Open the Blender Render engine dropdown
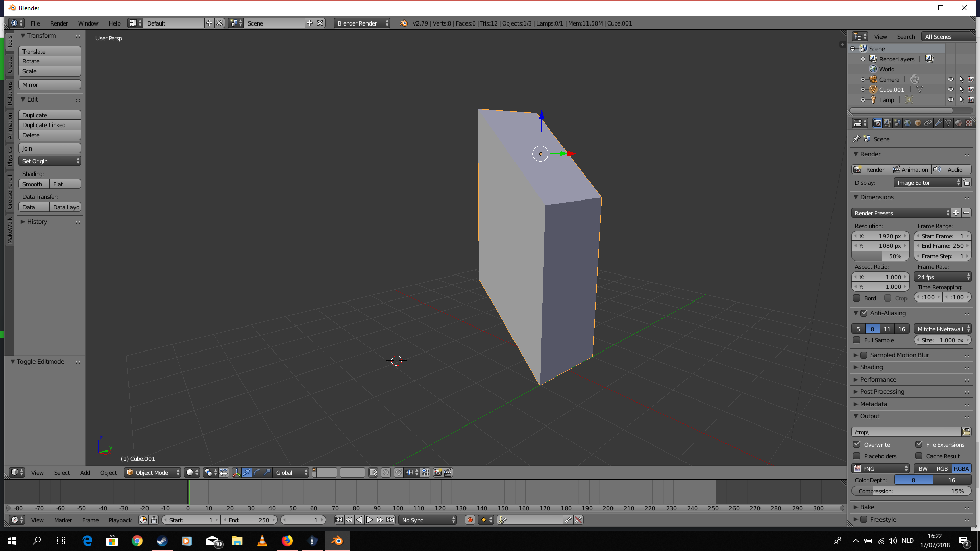980x551 pixels. click(362, 23)
